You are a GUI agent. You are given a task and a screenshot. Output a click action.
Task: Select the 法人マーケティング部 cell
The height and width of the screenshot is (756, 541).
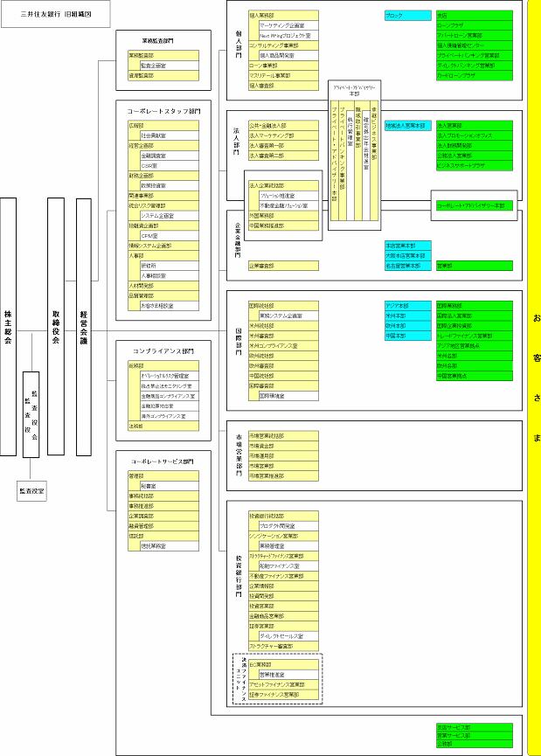click(x=283, y=135)
